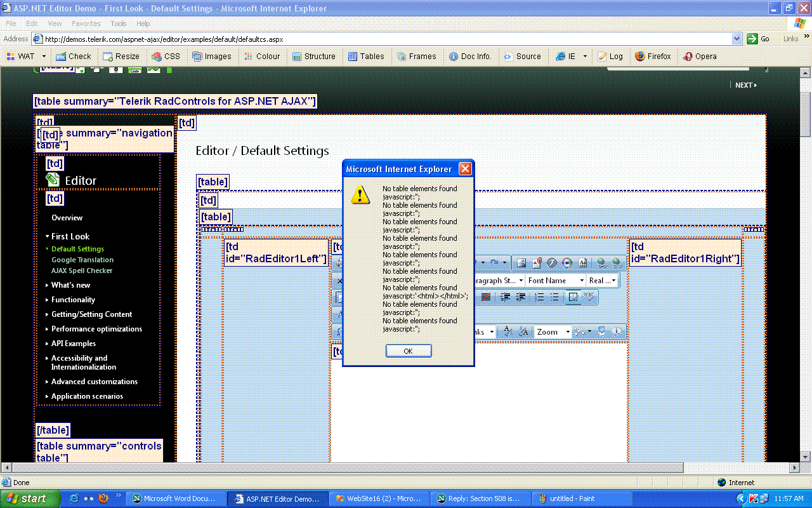The image size is (812, 508).
Task: Click the Document Manager paperclip icon
Action: pos(537,263)
